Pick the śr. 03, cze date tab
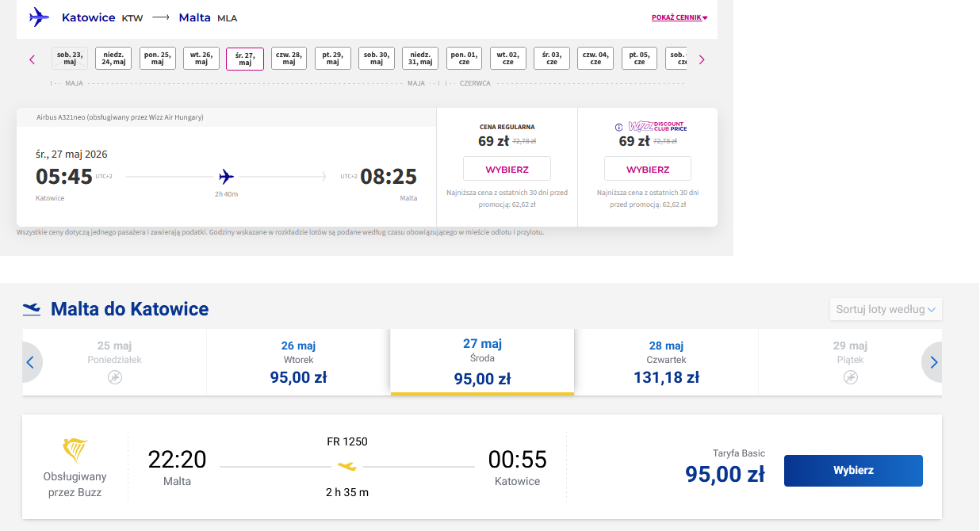 point(552,59)
